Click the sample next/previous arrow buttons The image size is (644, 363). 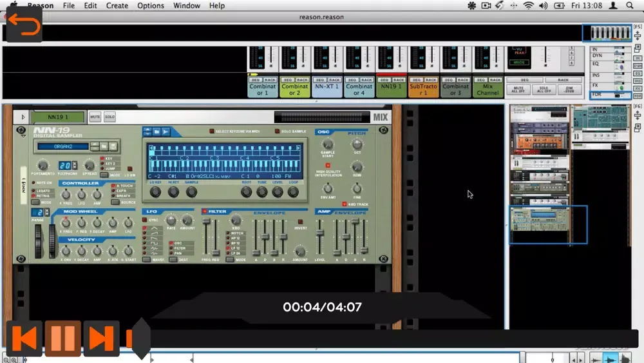coord(147,132)
